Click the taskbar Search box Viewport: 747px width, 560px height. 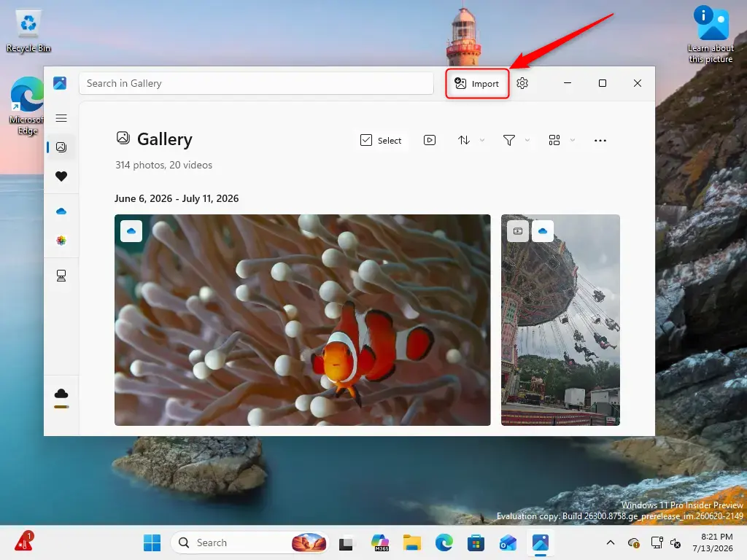click(249, 542)
